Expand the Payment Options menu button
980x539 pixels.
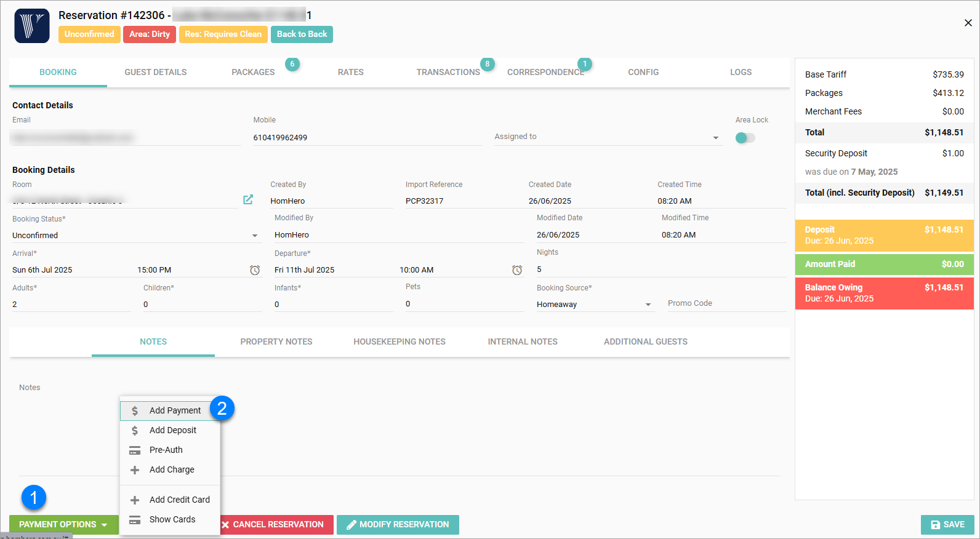coord(63,525)
